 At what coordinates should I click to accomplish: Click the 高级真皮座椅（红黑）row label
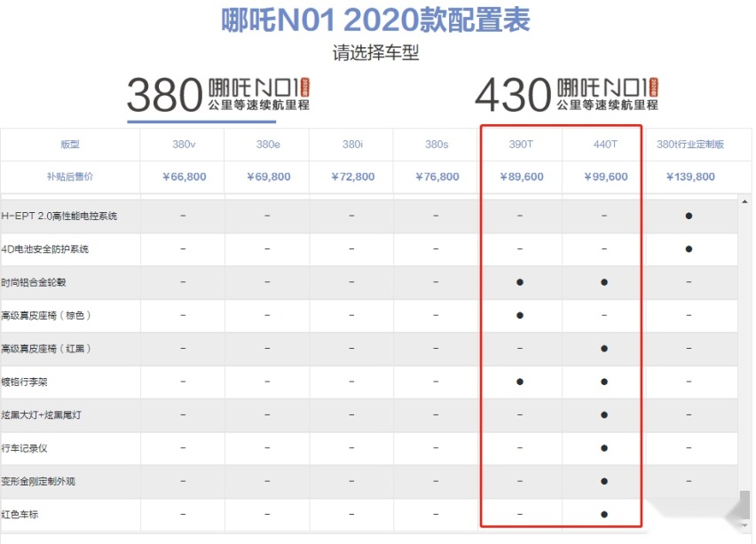[46, 349]
